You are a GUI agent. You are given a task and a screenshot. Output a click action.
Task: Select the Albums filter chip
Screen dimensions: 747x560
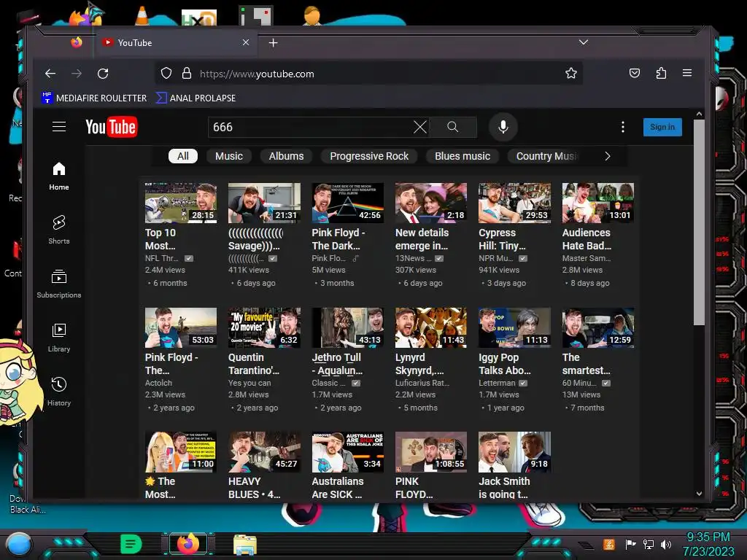(x=286, y=156)
